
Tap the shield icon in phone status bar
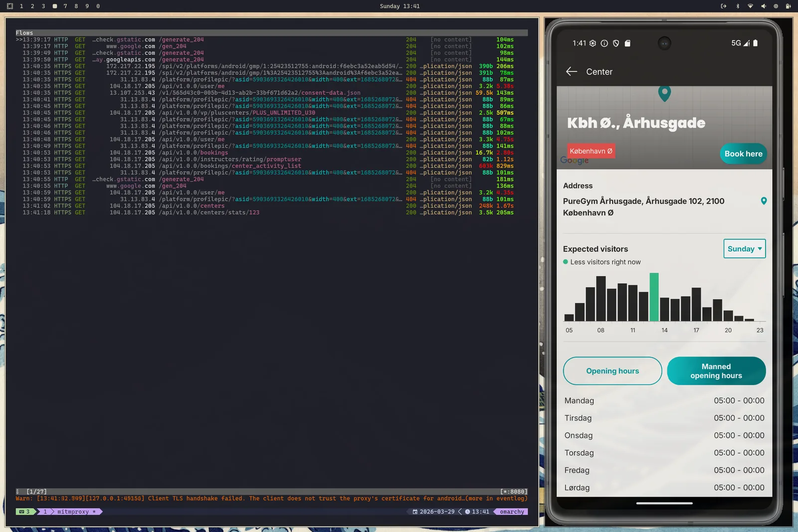(x=616, y=43)
